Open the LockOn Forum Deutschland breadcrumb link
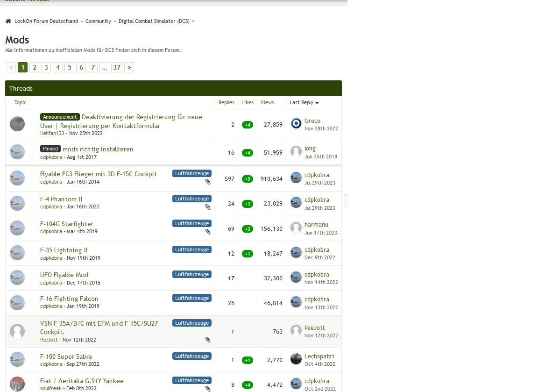 pyautogui.click(x=46, y=21)
